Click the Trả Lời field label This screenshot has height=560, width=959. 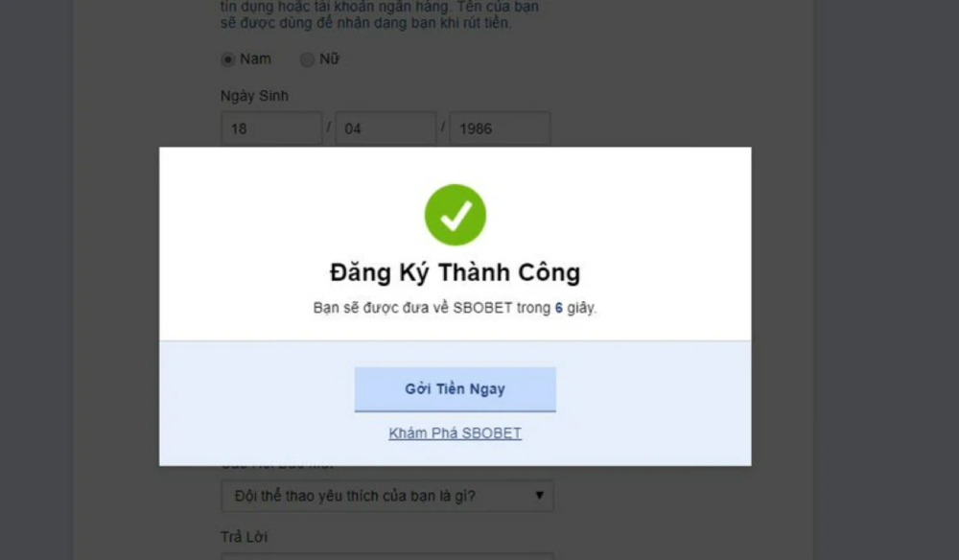tap(244, 537)
